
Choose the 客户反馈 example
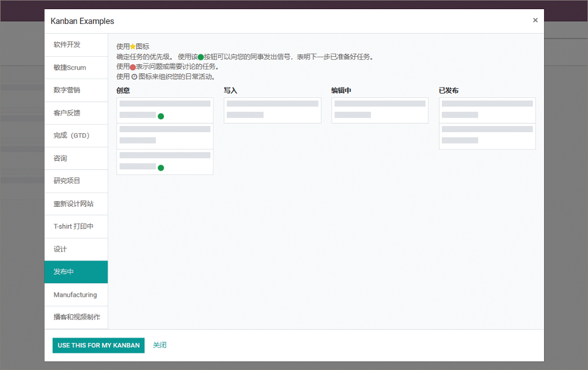76,113
